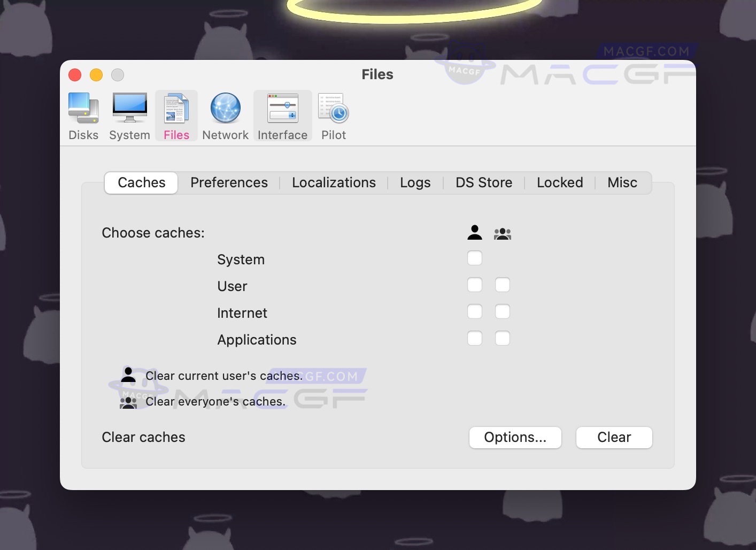Open the Options dialog
756x550 pixels.
coord(515,437)
